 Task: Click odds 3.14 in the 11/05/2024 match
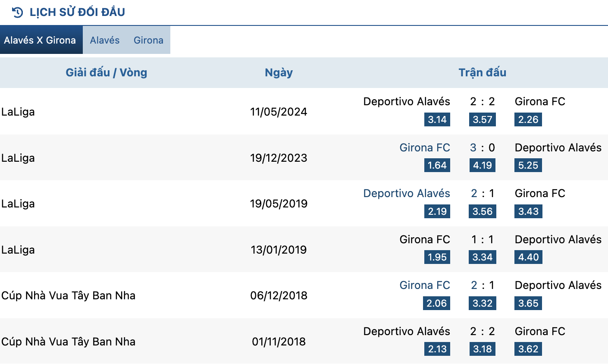(437, 119)
